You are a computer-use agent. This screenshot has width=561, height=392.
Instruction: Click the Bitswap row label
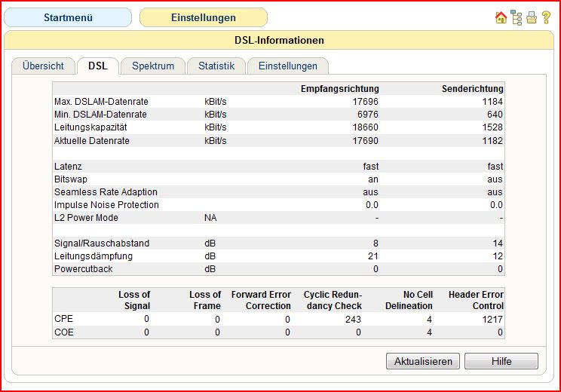coord(71,179)
